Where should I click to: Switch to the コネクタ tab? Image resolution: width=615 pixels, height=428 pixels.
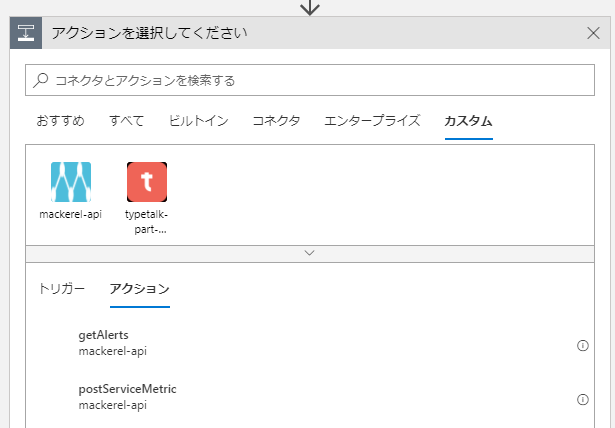pos(276,120)
